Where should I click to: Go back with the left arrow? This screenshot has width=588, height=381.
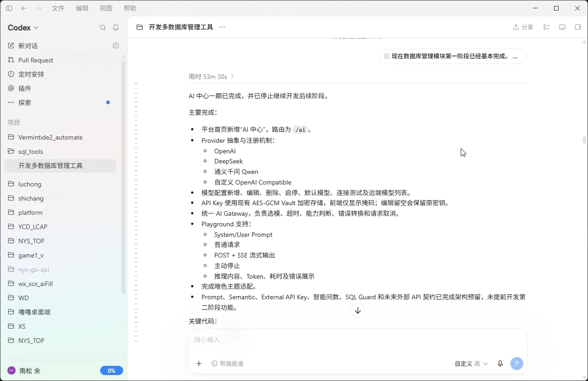tap(24, 8)
